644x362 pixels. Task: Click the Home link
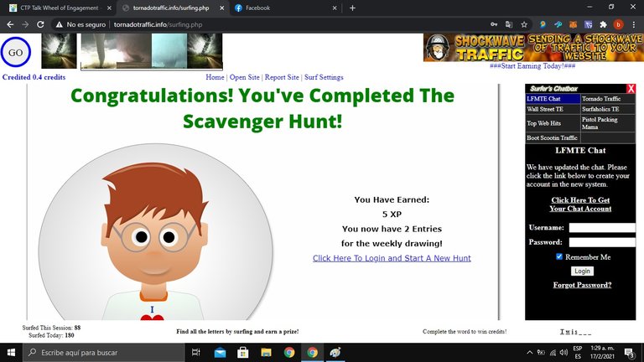(x=215, y=77)
